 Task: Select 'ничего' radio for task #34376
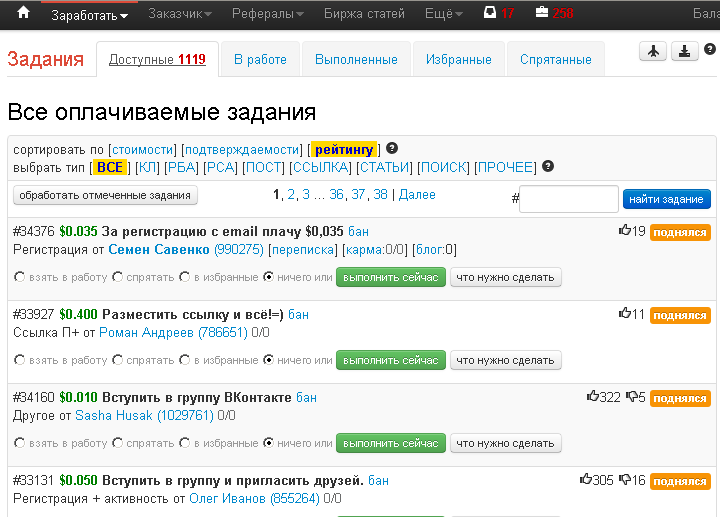click(x=268, y=277)
